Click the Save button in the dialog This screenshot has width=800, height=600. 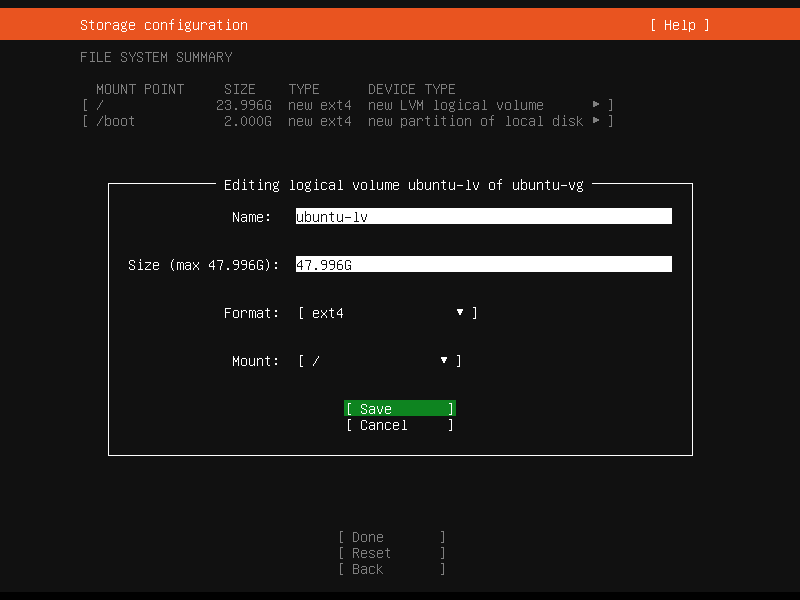tap(399, 409)
